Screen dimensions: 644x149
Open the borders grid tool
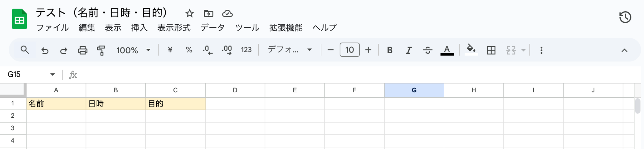tap(491, 50)
